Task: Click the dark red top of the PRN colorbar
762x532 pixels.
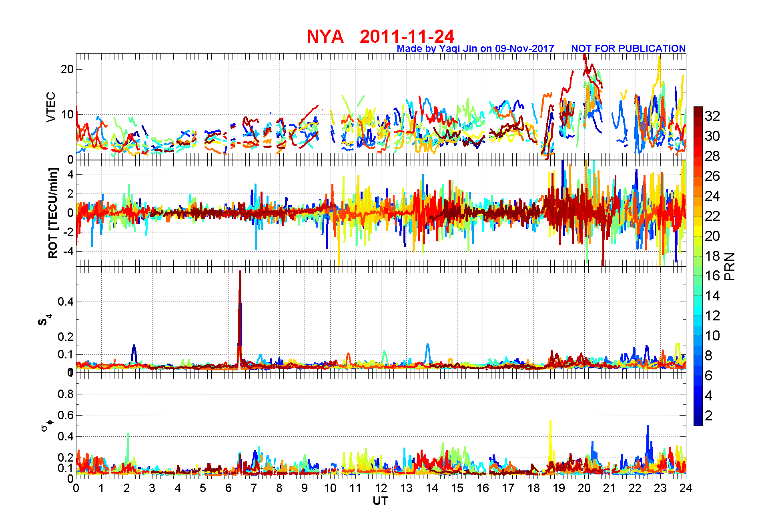Action: tap(698, 112)
